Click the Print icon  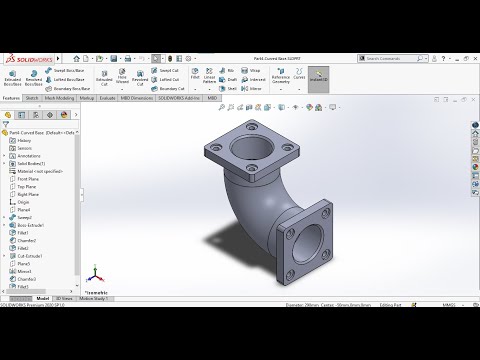(128, 59)
